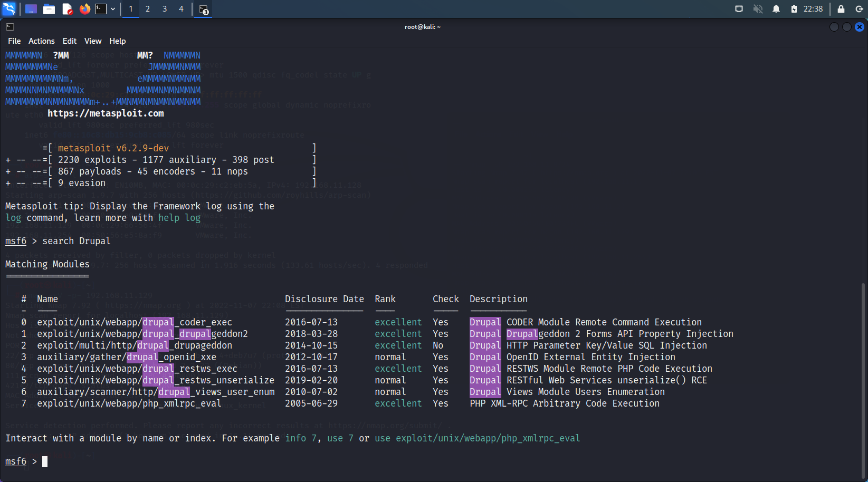Click the https://metasploit.com URL text
The width and height of the screenshot is (868, 482).
(106, 113)
